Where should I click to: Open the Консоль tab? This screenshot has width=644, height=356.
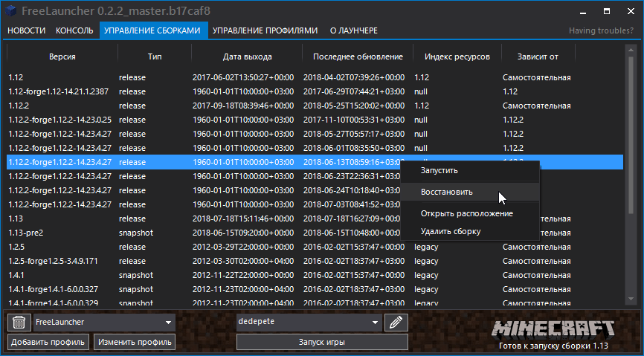click(x=74, y=30)
